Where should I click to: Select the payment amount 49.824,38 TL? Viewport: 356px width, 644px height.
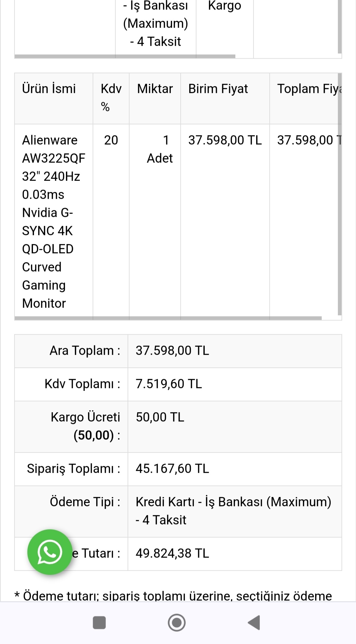click(x=172, y=553)
